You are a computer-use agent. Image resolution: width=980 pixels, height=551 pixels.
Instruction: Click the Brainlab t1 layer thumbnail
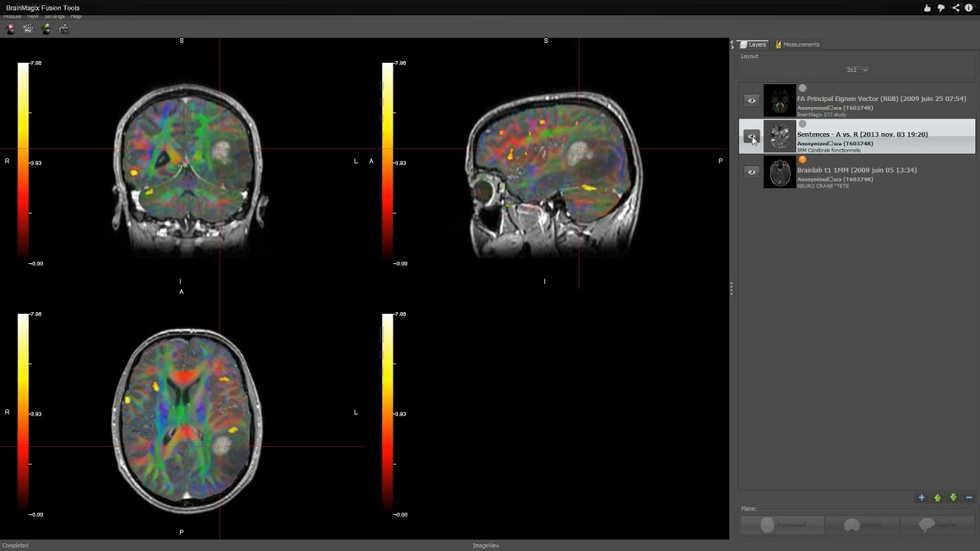(779, 172)
